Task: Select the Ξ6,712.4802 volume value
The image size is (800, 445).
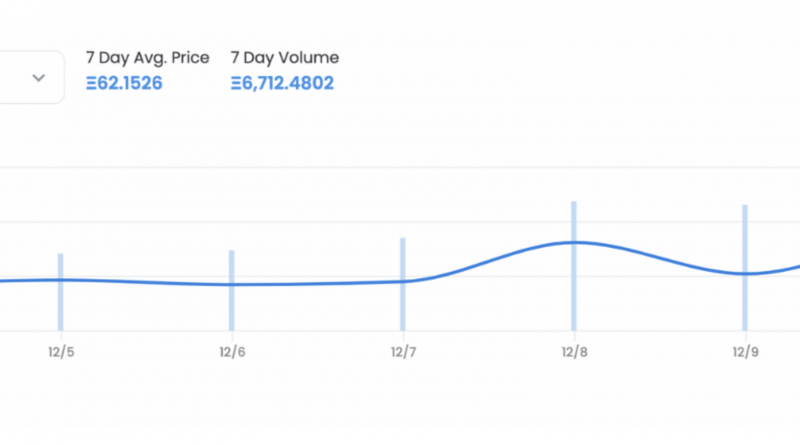Action: click(x=282, y=82)
